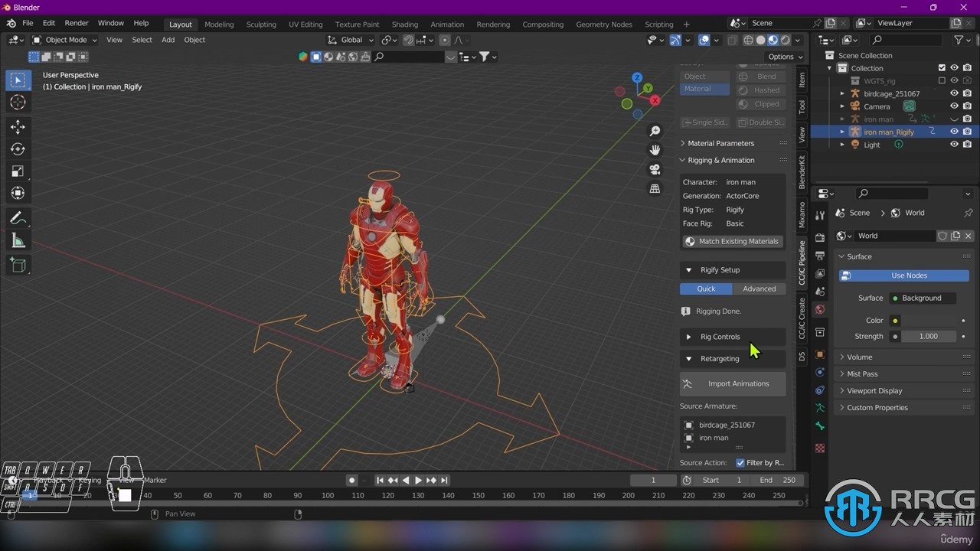Open Surface Background shader dropdown
This screenshot has width=980, height=551.
coord(923,298)
